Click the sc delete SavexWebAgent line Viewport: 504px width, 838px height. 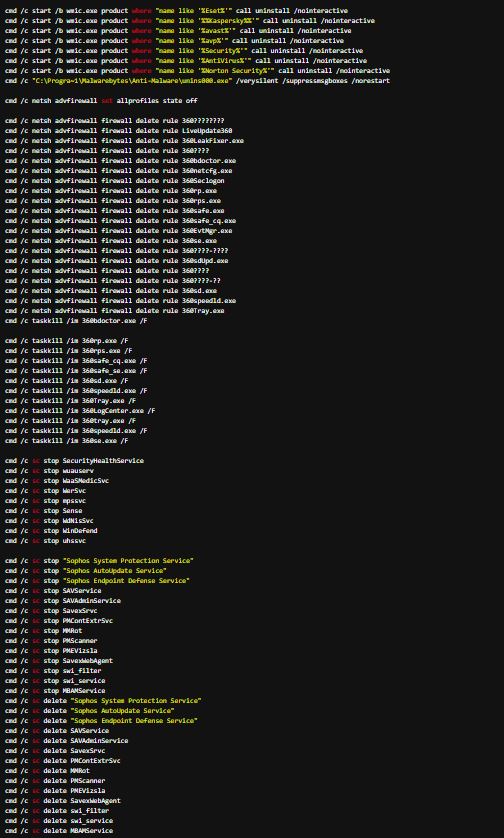click(63, 801)
